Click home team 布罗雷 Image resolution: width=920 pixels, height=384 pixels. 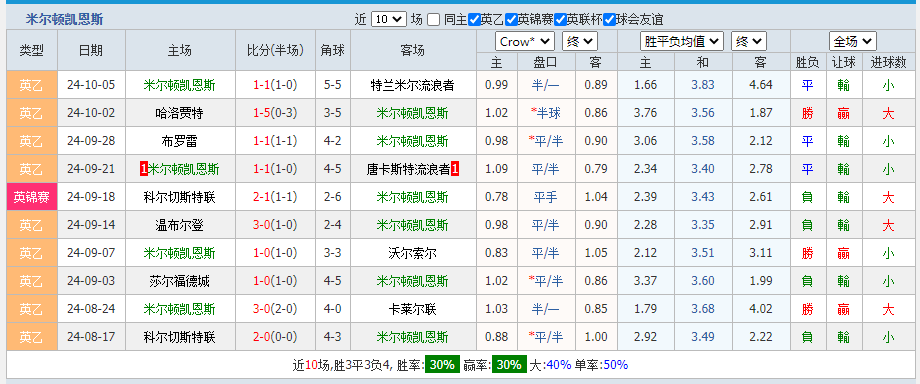pyautogui.click(x=180, y=142)
